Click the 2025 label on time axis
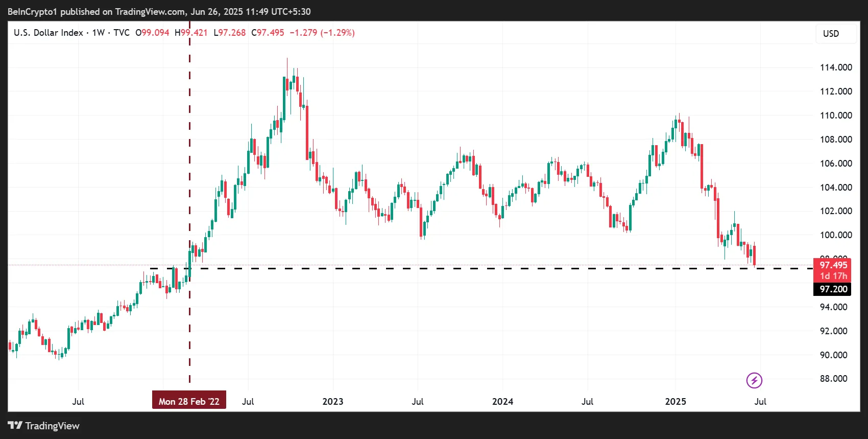 pos(675,401)
